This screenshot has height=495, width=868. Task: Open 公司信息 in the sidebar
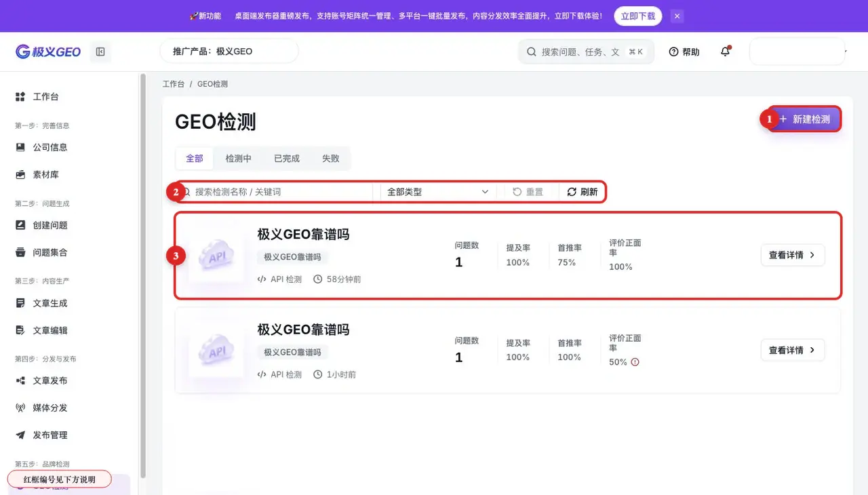point(50,147)
